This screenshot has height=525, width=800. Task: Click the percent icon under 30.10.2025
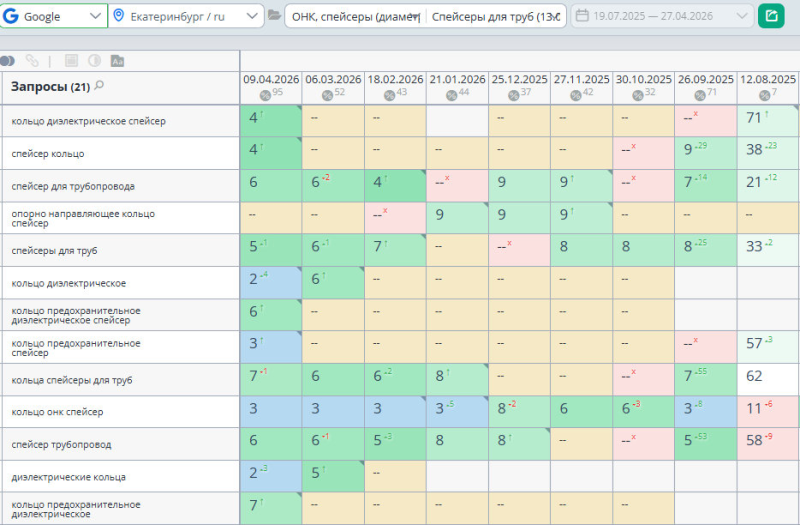click(638, 95)
